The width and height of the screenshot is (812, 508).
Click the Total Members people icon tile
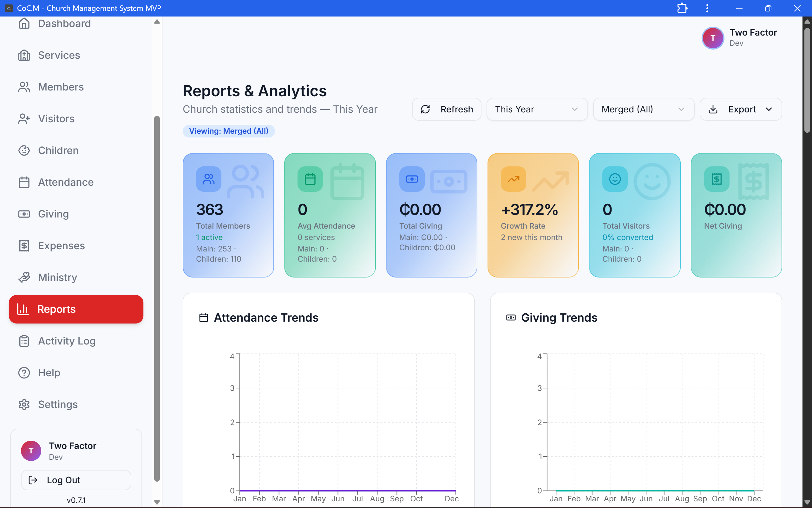pyautogui.click(x=208, y=179)
